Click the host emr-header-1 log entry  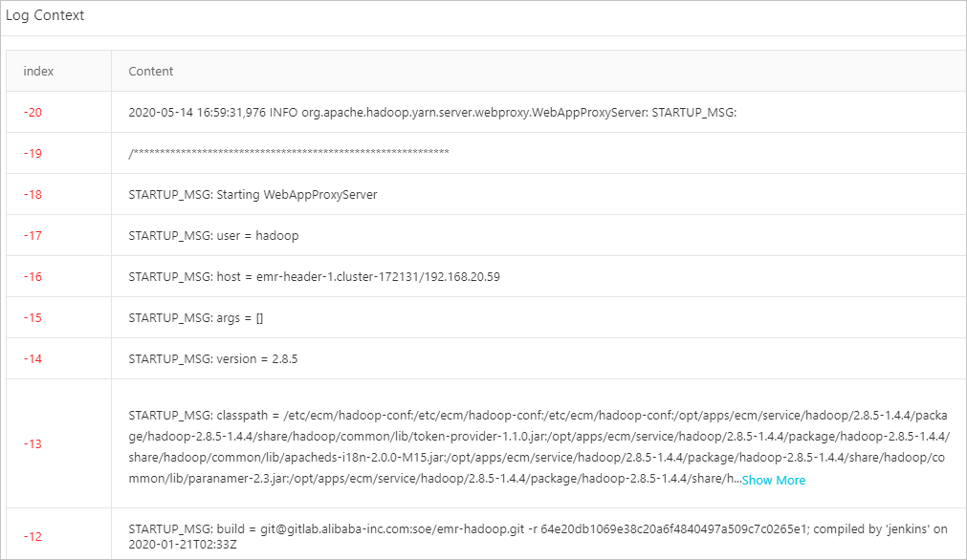tap(314, 277)
